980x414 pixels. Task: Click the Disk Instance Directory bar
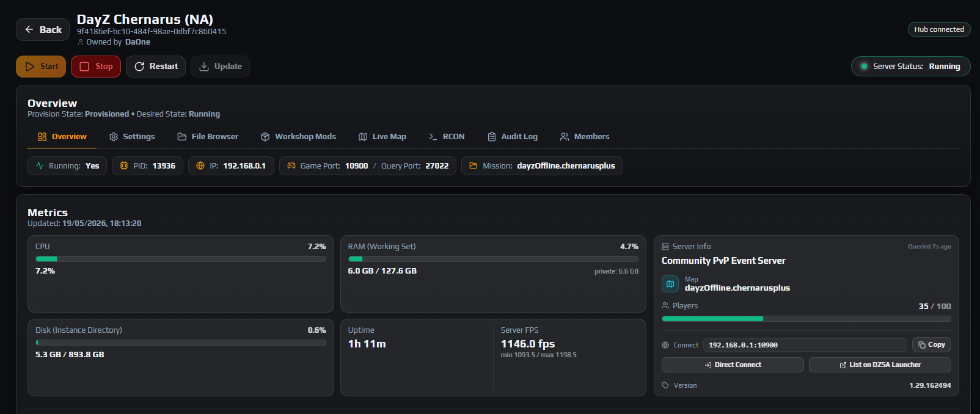(181, 343)
